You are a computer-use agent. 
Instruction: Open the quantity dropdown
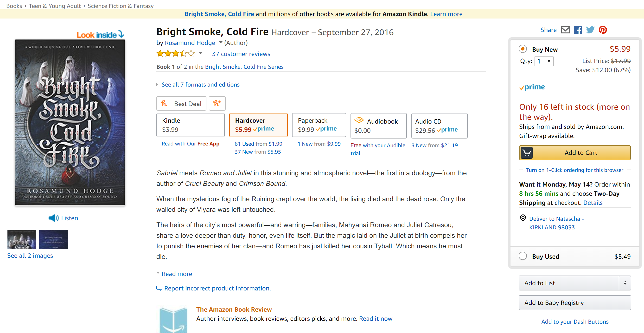pos(544,61)
